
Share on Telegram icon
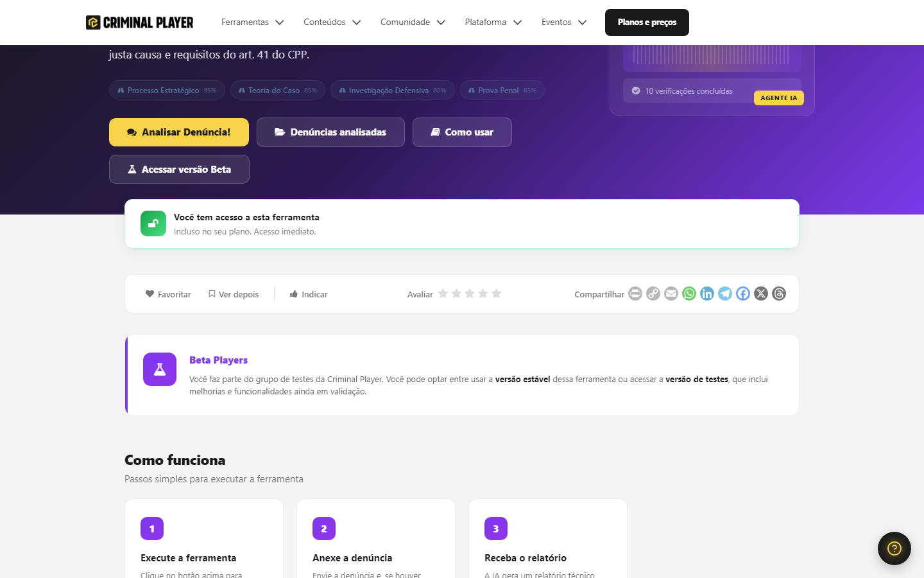click(x=725, y=293)
